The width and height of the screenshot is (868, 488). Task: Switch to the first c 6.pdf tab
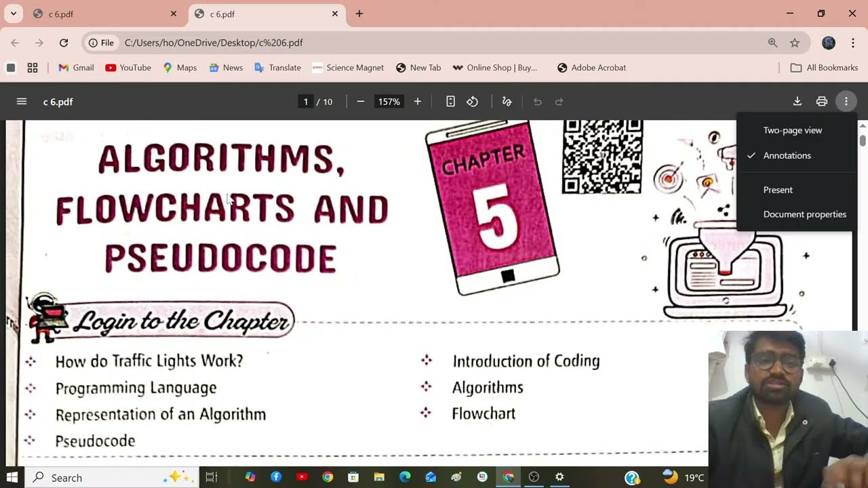(105, 14)
